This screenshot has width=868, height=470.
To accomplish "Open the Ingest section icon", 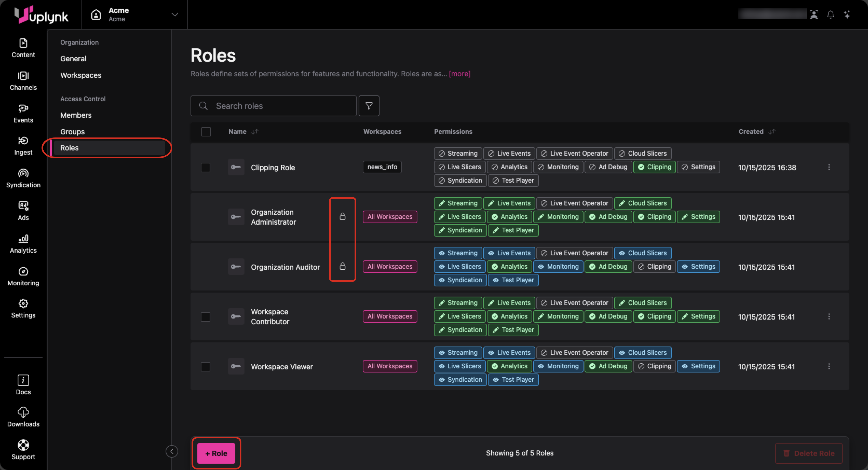I will click(23, 141).
